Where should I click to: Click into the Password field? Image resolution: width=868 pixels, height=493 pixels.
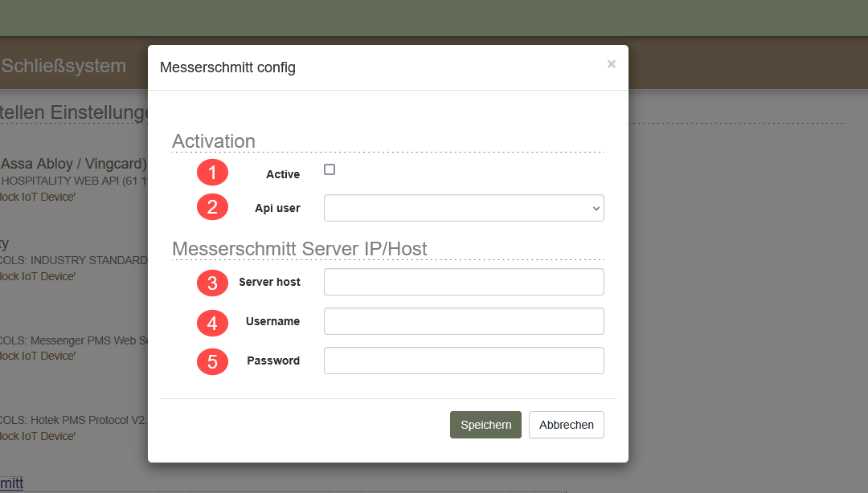(x=464, y=361)
